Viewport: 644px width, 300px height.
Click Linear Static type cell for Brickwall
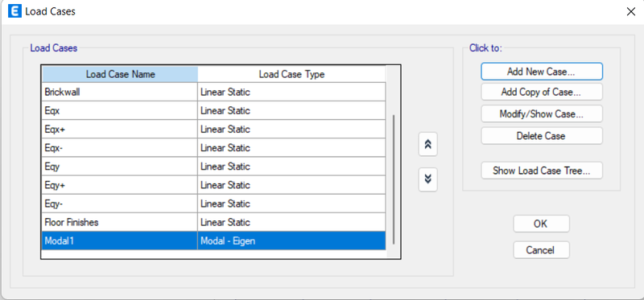pos(291,92)
